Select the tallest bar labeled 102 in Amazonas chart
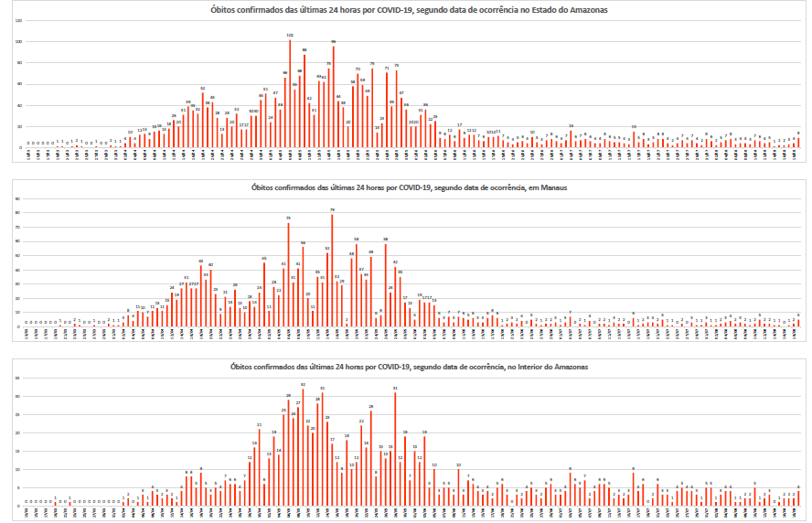 [x=290, y=93]
